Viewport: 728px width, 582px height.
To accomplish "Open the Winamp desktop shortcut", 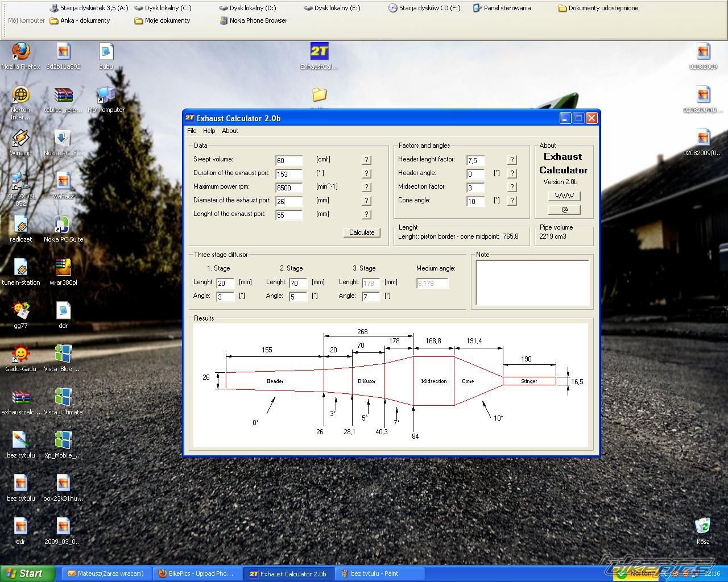I will pyautogui.click(x=20, y=138).
